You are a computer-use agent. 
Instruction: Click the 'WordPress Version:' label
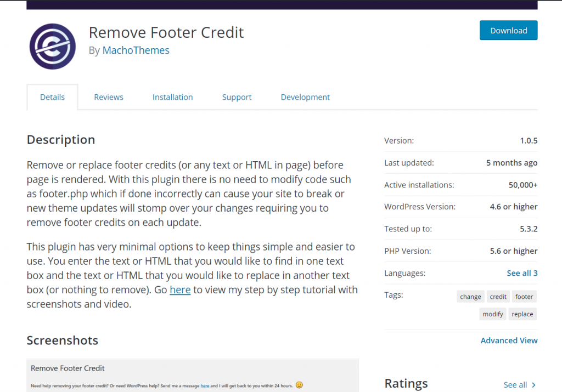(420, 207)
